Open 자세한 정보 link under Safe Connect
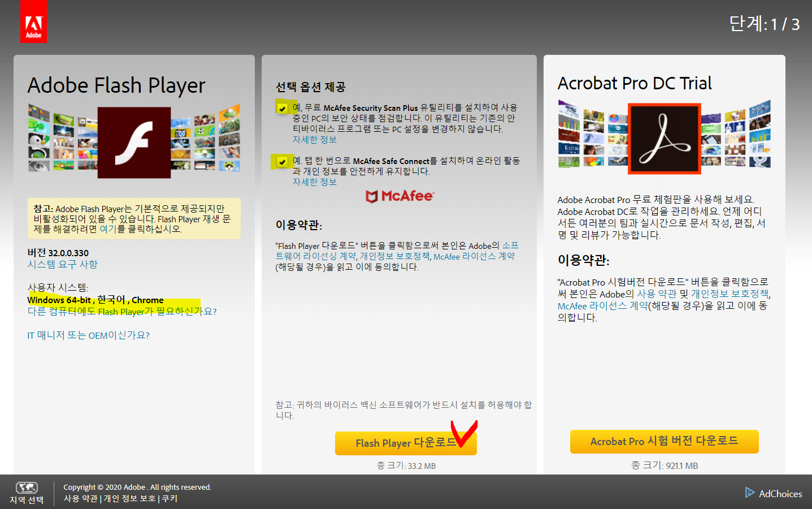 pyautogui.click(x=314, y=182)
